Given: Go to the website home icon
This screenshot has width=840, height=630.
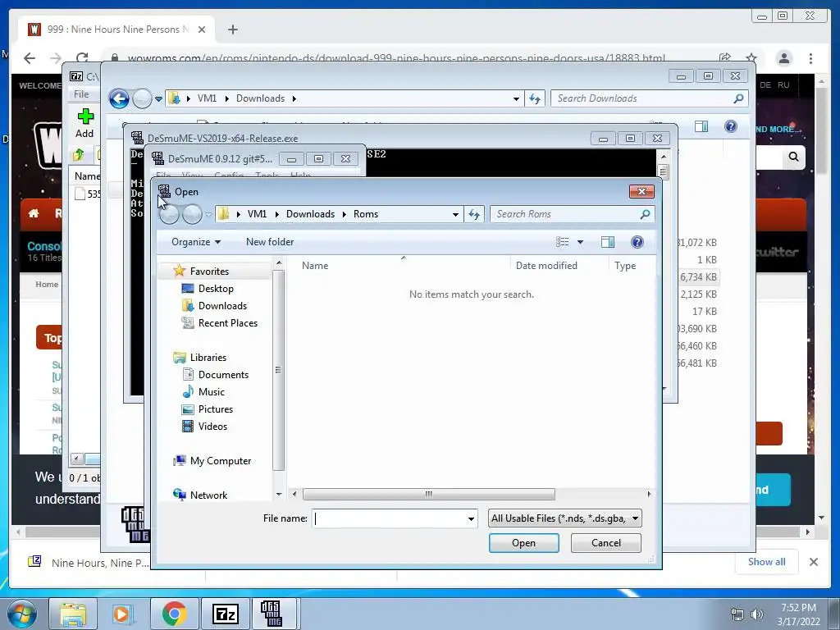Looking at the screenshot, I should [x=33, y=213].
